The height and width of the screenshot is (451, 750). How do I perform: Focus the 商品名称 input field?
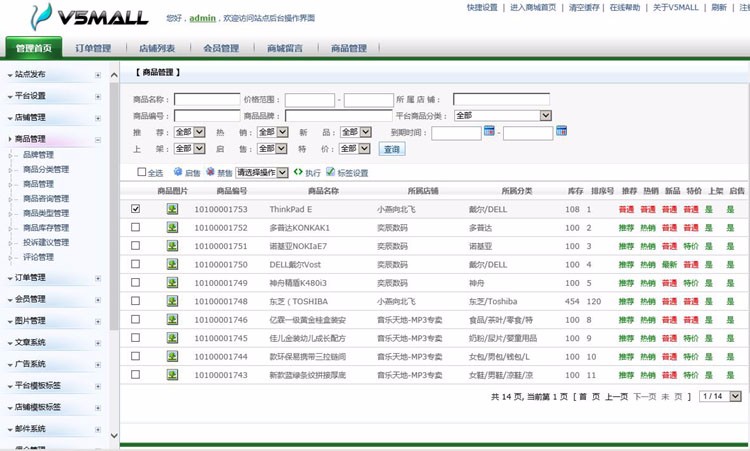tap(207, 99)
